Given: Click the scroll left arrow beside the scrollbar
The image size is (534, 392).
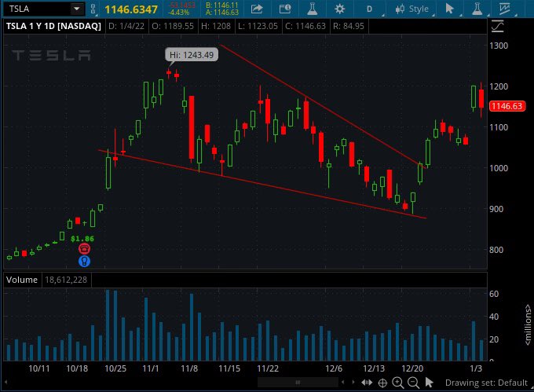Looking at the screenshot, I should tap(343, 382).
